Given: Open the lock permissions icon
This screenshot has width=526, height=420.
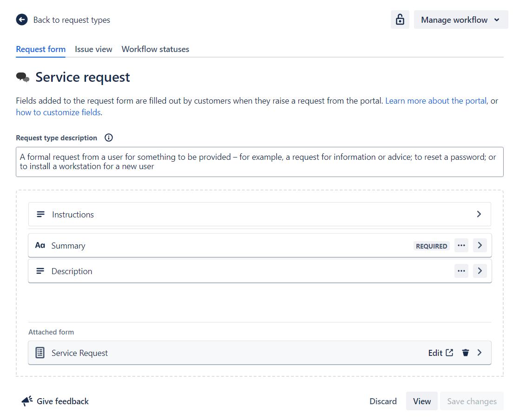Looking at the screenshot, I should pyautogui.click(x=400, y=20).
